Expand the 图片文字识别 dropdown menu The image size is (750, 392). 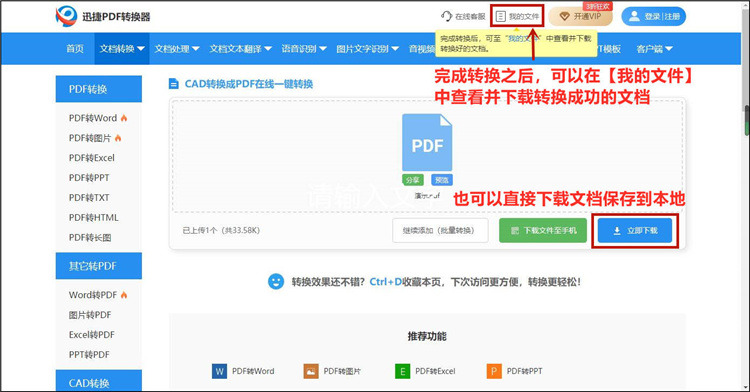point(367,49)
